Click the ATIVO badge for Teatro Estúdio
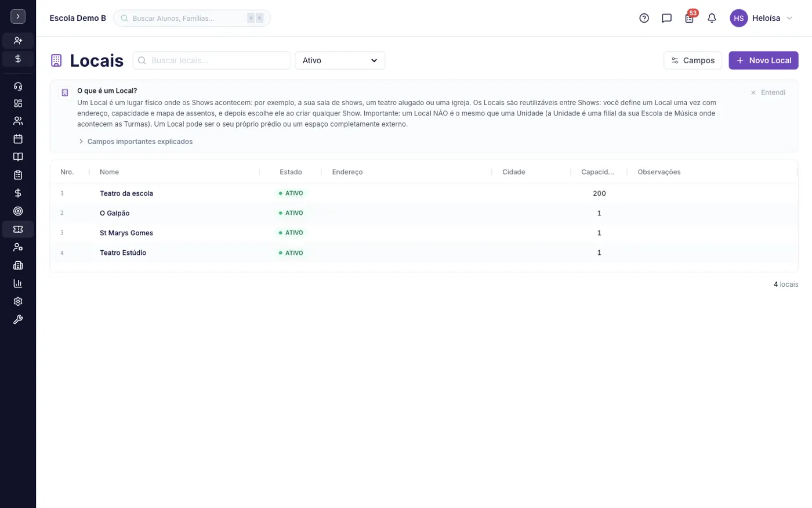812x508 pixels. click(291, 253)
